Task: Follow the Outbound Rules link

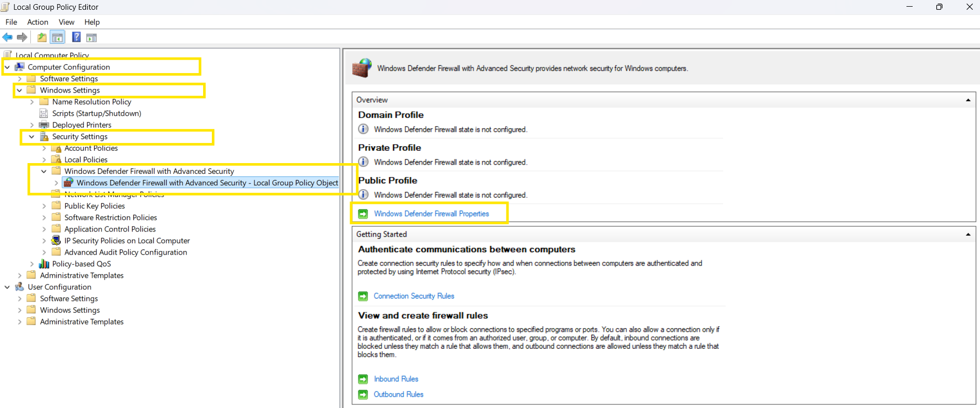Action: 398,394
